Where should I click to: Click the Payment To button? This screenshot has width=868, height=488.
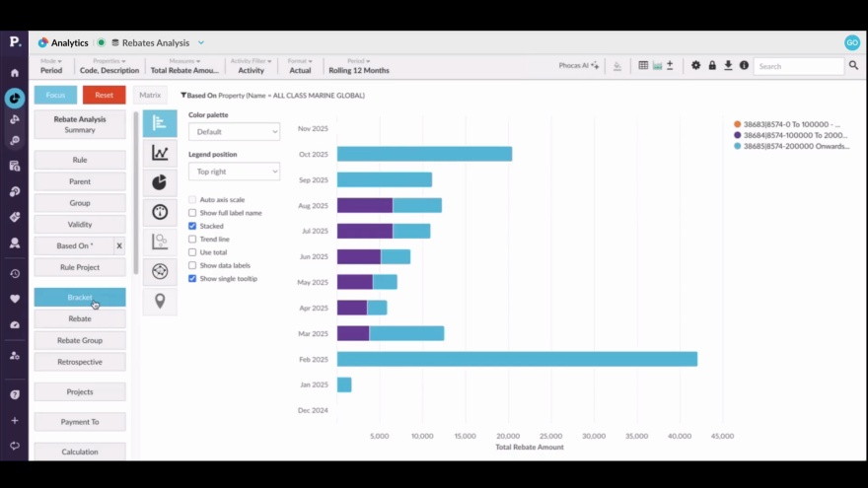tap(80, 422)
